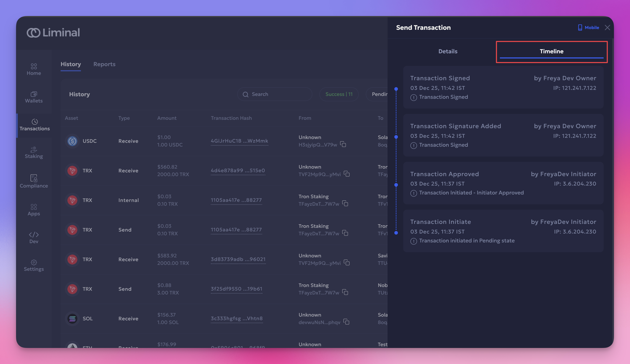Switch to the Reports tab
This screenshot has width=630, height=364.
tap(104, 64)
